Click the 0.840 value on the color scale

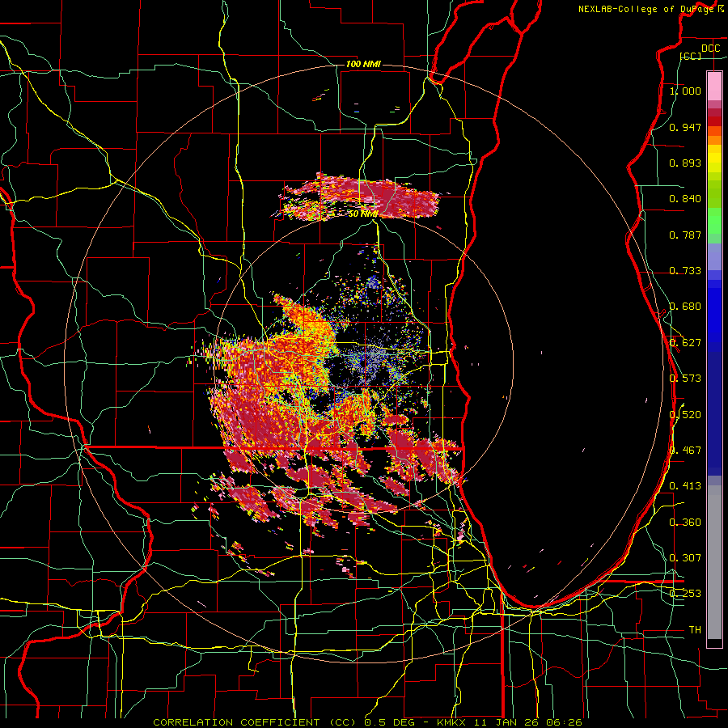pyautogui.click(x=685, y=199)
